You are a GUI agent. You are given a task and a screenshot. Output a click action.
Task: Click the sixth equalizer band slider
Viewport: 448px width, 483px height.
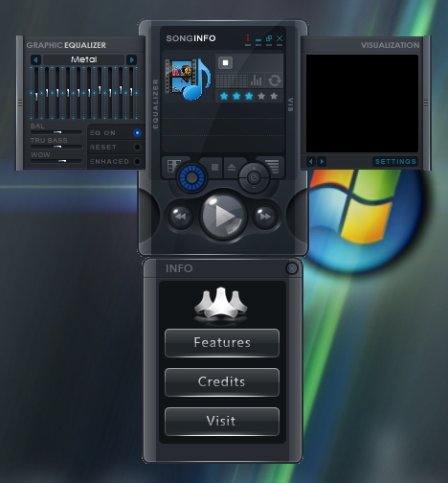click(x=89, y=93)
